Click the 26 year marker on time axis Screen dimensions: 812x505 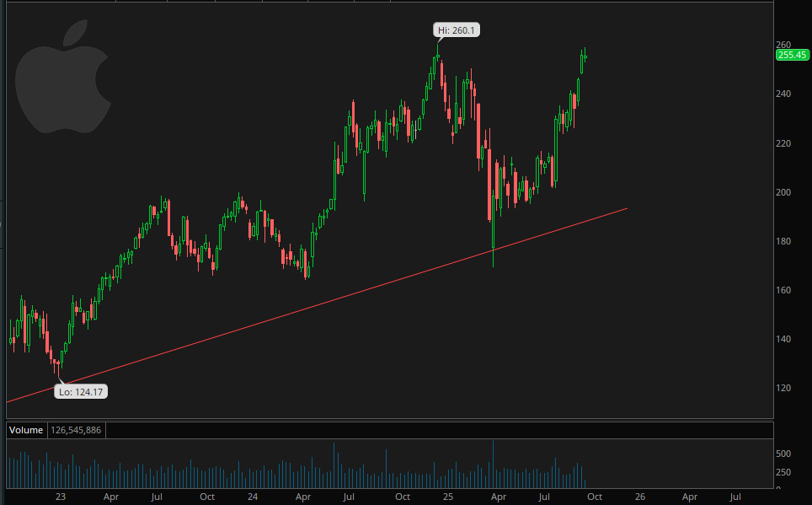coord(640,497)
